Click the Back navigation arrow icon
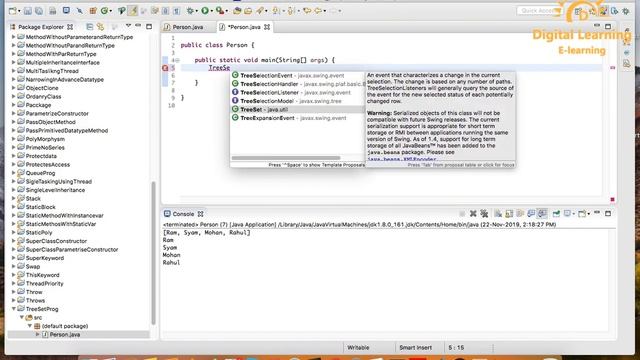 coord(318,11)
